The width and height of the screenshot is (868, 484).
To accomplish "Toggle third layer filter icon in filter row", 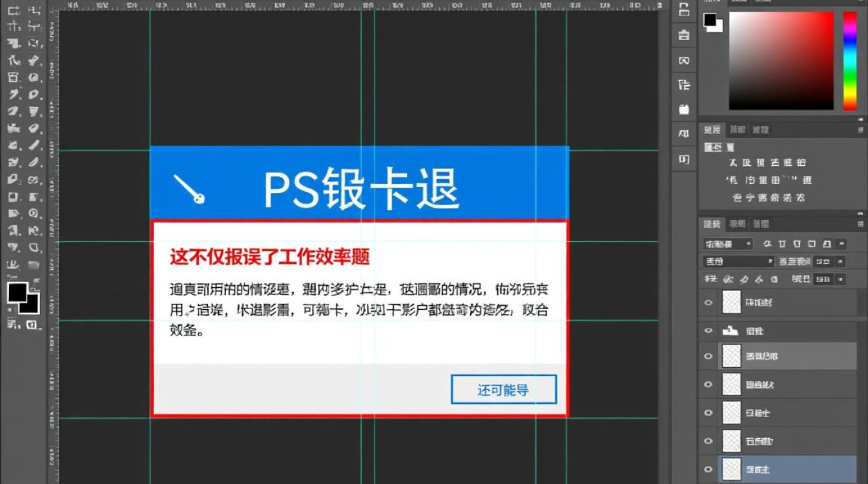I will 797,244.
